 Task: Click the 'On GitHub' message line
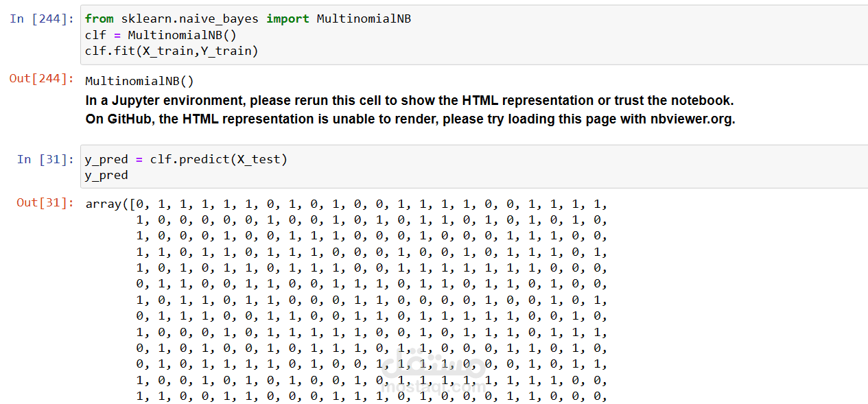click(409, 119)
